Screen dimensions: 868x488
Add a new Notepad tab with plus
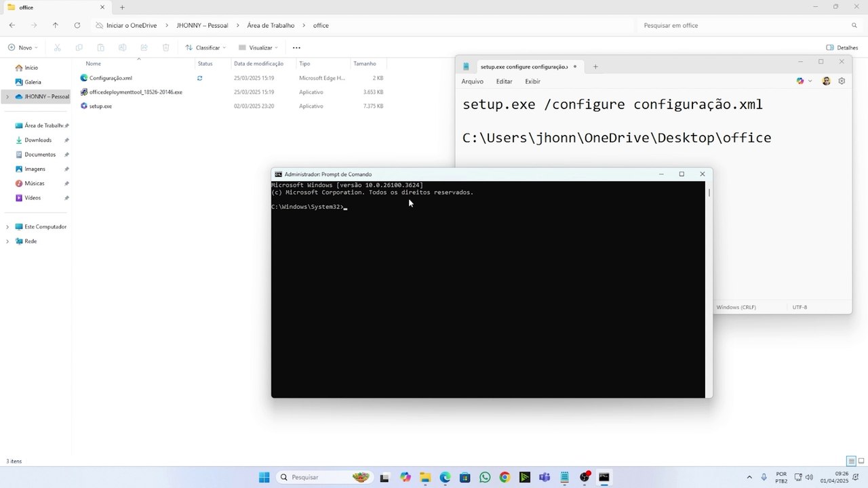click(595, 66)
